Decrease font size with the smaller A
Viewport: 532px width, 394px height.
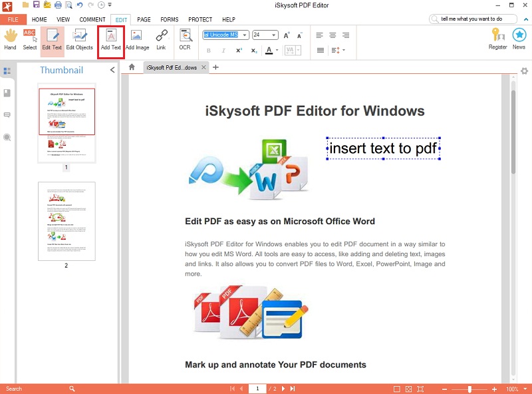(299, 36)
